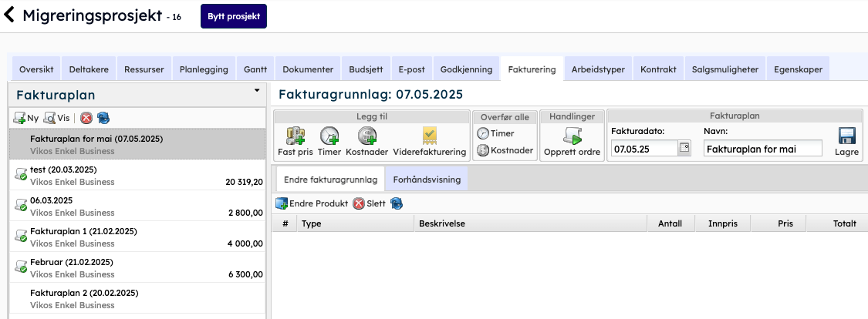Image resolution: width=868 pixels, height=319 pixels.
Task: Create a new invoice plan with Ny
Action: pyautogui.click(x=27, y=118)
